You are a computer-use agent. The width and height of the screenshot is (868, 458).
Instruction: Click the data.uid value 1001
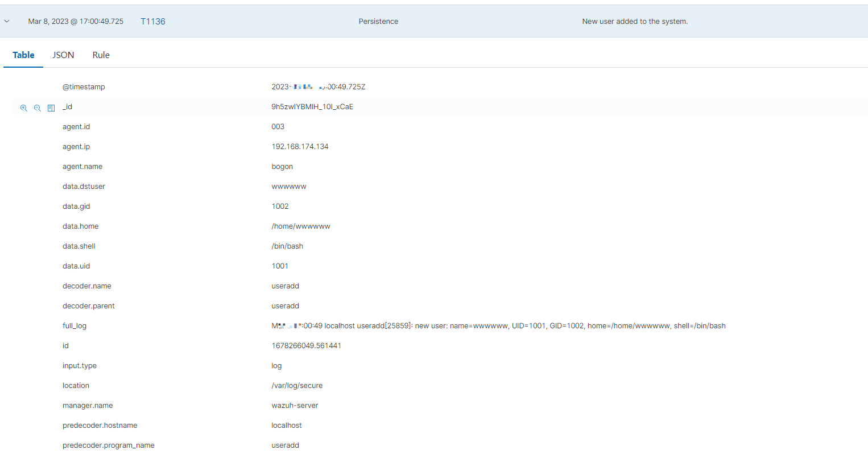[280, 266]
